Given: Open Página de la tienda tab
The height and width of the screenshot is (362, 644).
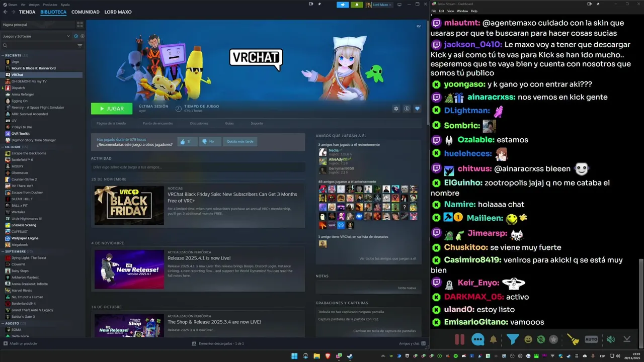Looking at the screenshot, I should [111, 123].
